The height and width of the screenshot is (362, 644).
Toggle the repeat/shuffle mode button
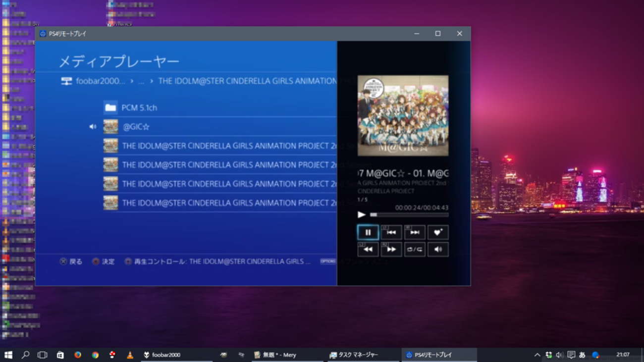click(415, 249)
